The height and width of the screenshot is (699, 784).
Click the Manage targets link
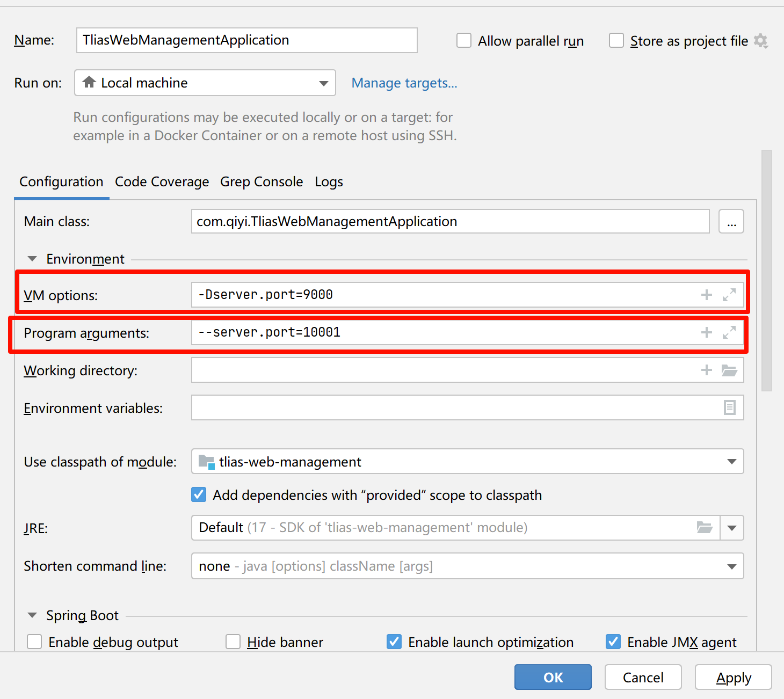pos(404,83)
